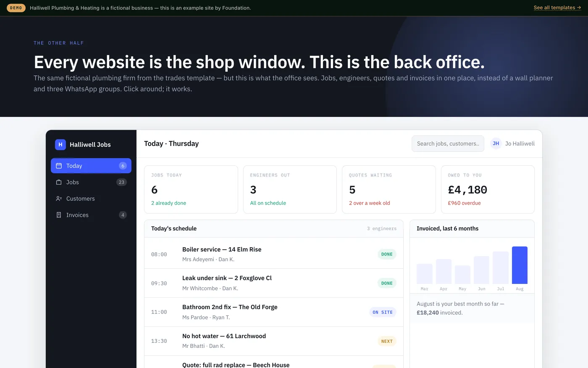Click the DEMO badge in the top banner

(x=16, y=8)
